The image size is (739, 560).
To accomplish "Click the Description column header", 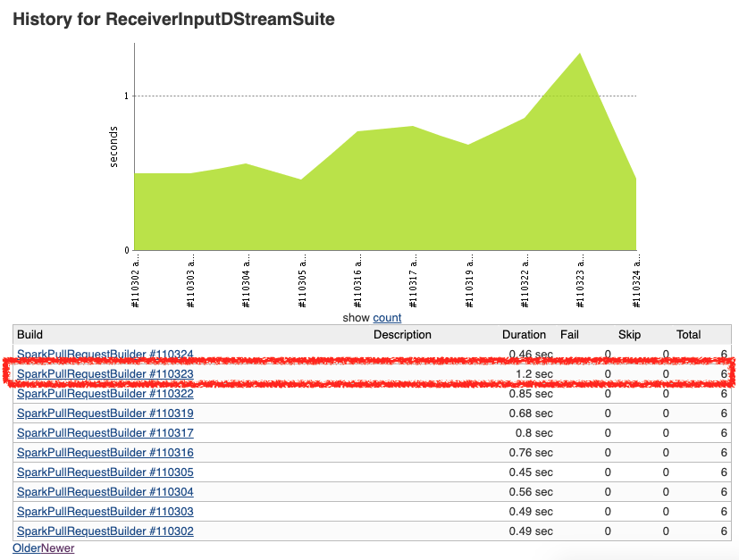I will (x=402, y=335).
